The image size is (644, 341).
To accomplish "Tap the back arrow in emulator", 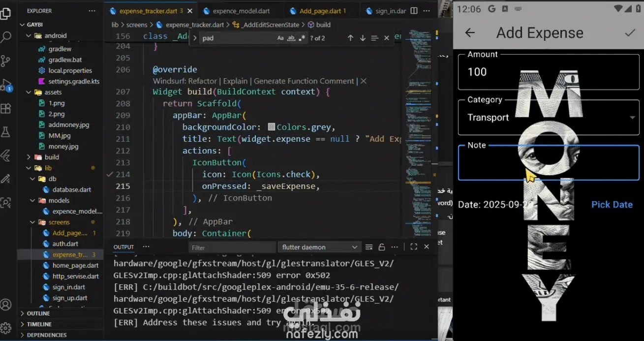I will point(470,32).
